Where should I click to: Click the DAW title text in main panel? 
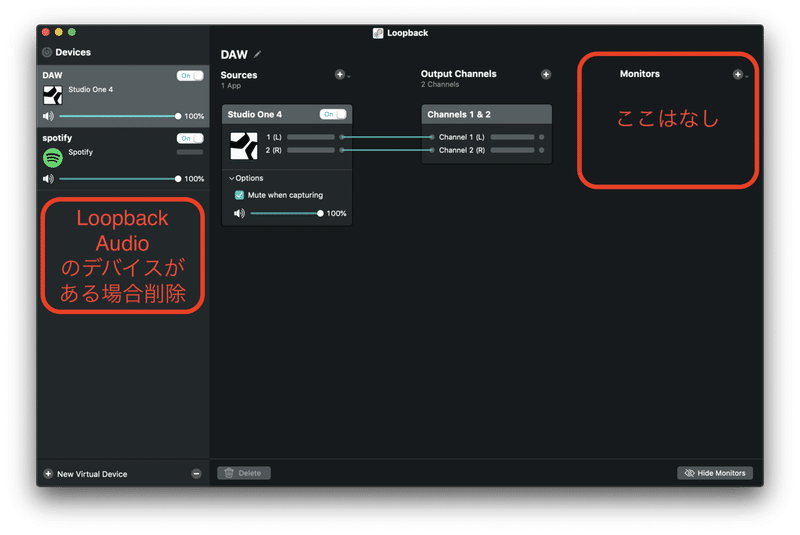click(234, 55)
